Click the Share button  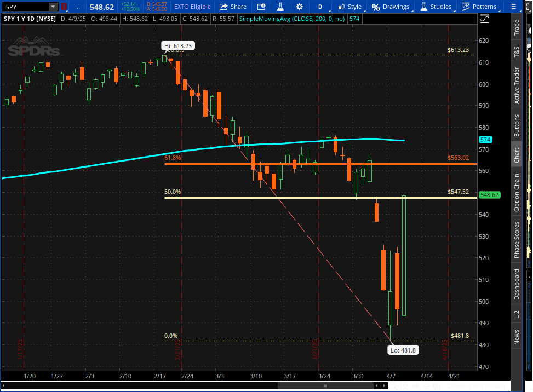tap(233, 7)
